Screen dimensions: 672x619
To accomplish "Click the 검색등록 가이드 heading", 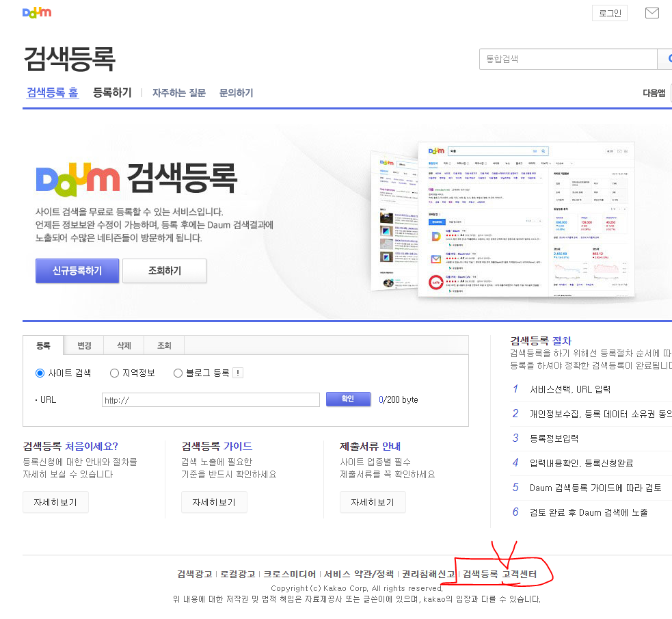I will click(217, 446).
